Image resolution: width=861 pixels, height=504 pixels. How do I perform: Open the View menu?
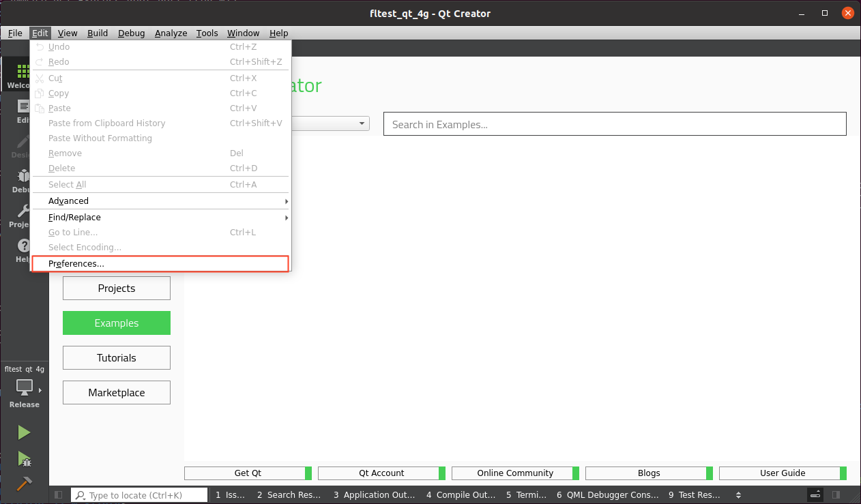point(68,33)
